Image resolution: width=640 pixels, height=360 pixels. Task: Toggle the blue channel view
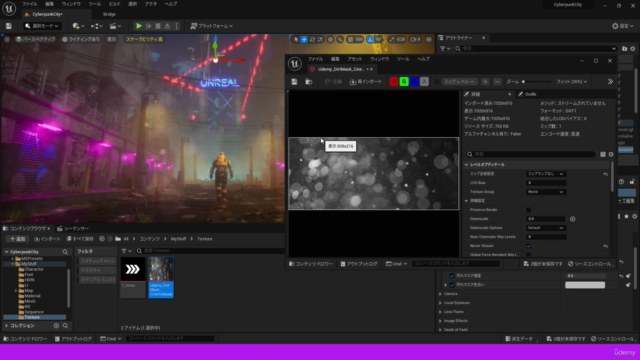pos(414,82)
